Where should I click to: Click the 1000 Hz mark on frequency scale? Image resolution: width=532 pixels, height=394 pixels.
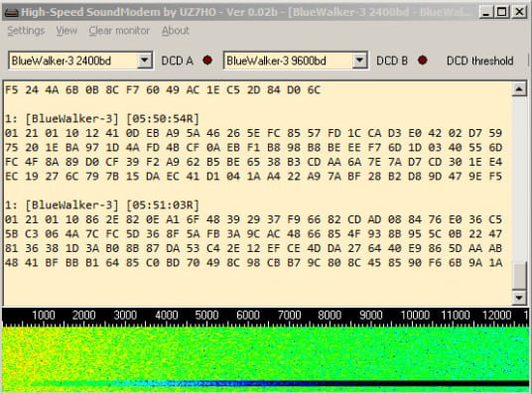(44, 316)
